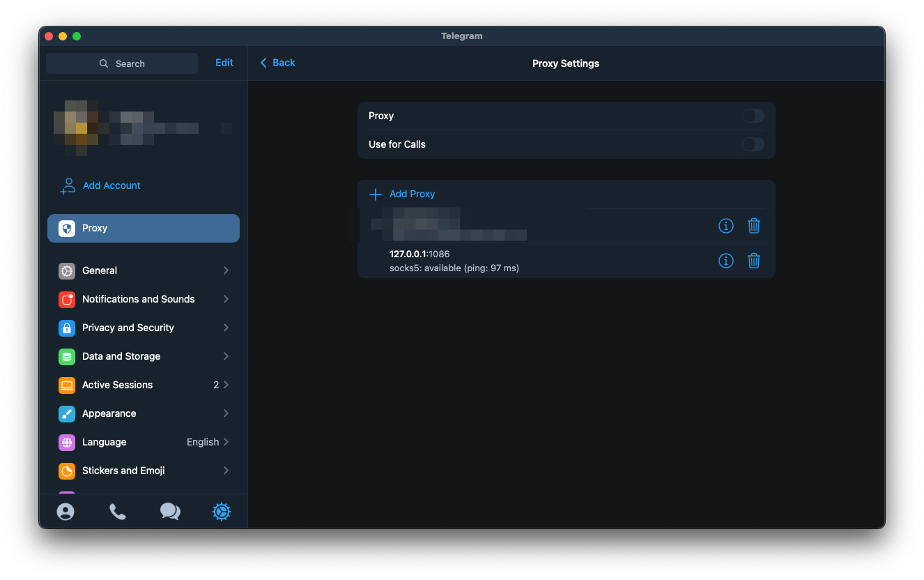Click the Active Sessions count 2
Viewport: 924px width, 580px height.
click(x=216, y=385)
